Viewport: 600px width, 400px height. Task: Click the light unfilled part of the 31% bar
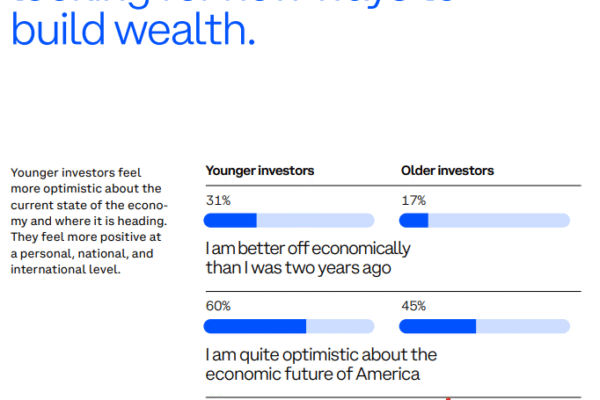(315, 220)
